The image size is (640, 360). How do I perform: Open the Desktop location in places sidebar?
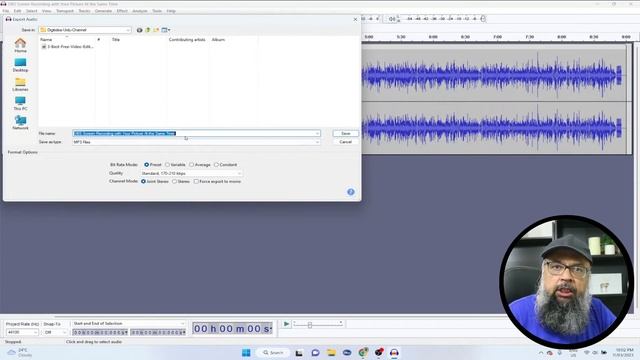pyautogui.click(x=20, y=64)
